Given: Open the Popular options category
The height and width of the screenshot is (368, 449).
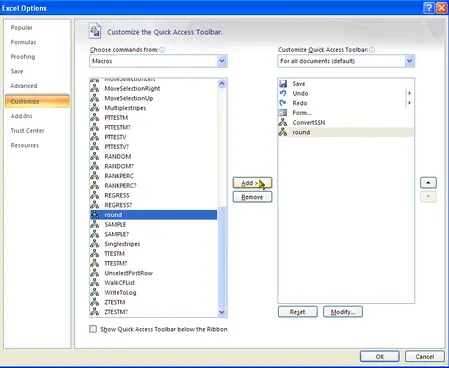Looking at the screenshot, I should point(21,27).
